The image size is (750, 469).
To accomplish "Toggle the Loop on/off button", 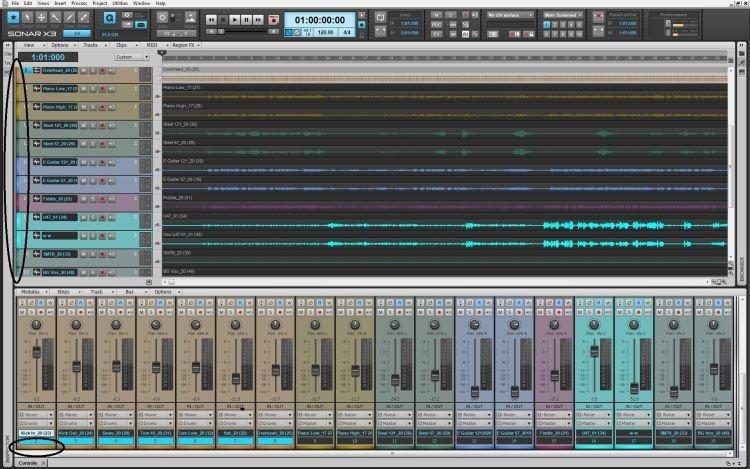I will (380, 18).
